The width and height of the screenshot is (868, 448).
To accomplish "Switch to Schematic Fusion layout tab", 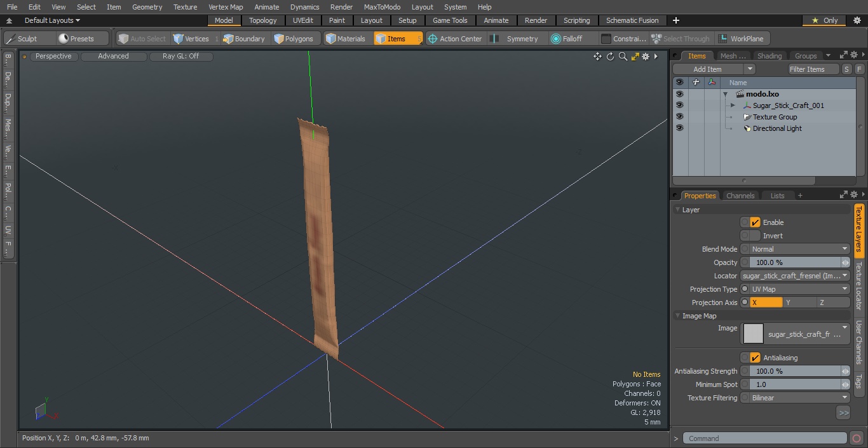I will tap(632, 20).
